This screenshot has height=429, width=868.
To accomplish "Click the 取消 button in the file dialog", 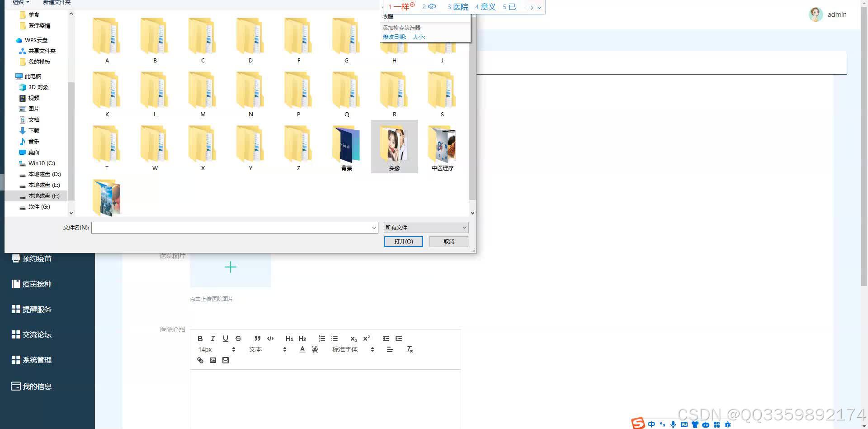I will coord(448,242).
